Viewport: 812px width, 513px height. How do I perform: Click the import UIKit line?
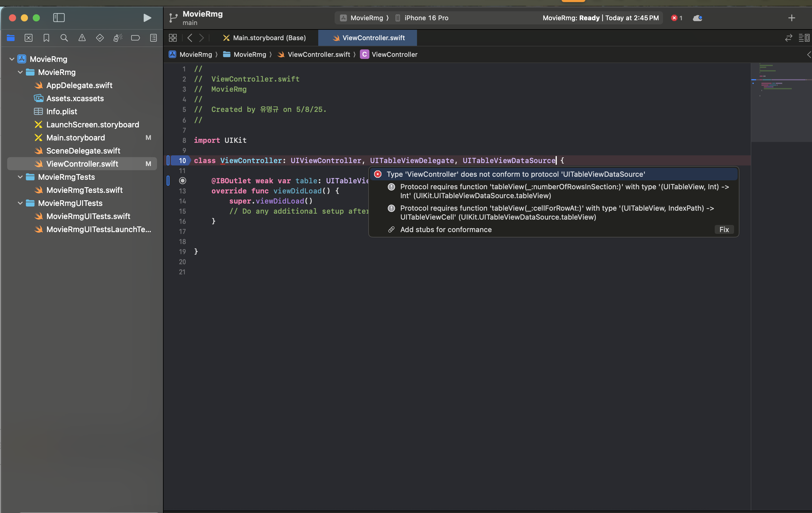220,140
